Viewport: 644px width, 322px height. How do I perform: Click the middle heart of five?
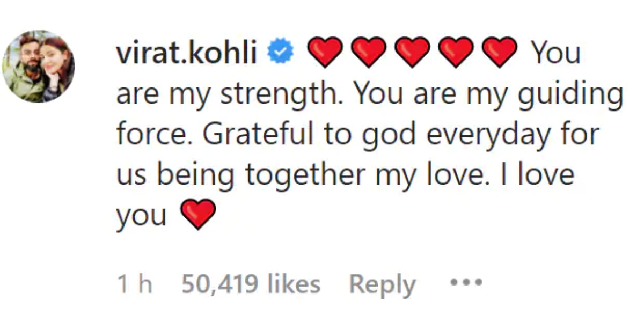point(412,53)
